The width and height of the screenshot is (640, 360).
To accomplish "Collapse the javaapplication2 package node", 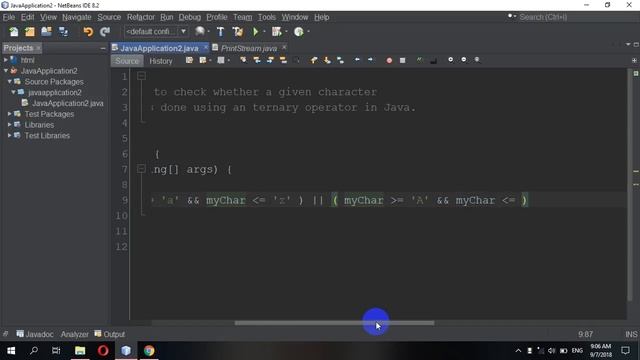I will [x=13, y=92].
